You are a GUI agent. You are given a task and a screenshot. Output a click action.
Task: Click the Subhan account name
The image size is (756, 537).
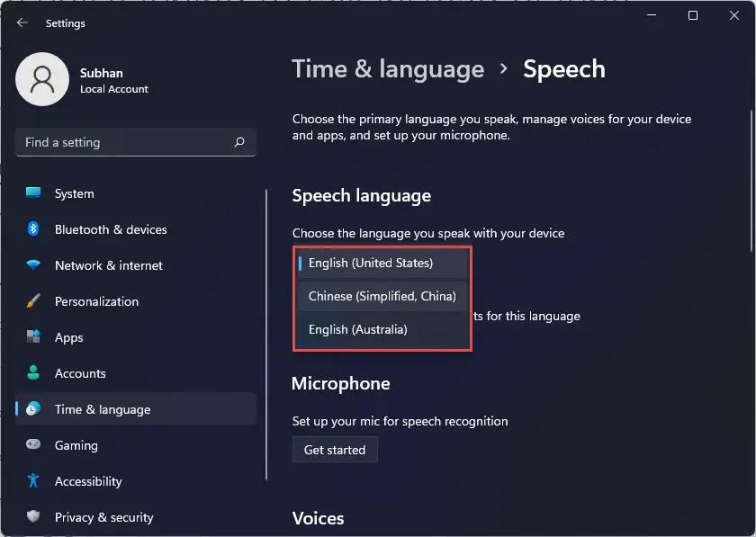pos(101,73)
